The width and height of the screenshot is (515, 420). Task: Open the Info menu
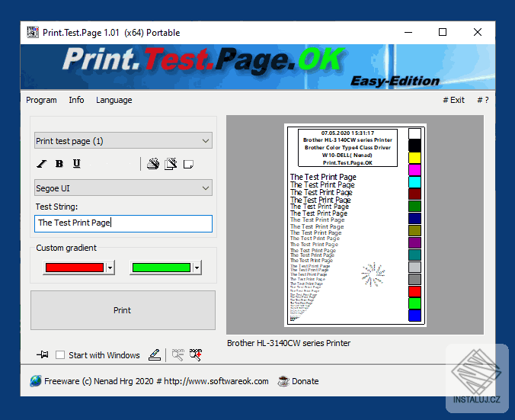(76, 100)
